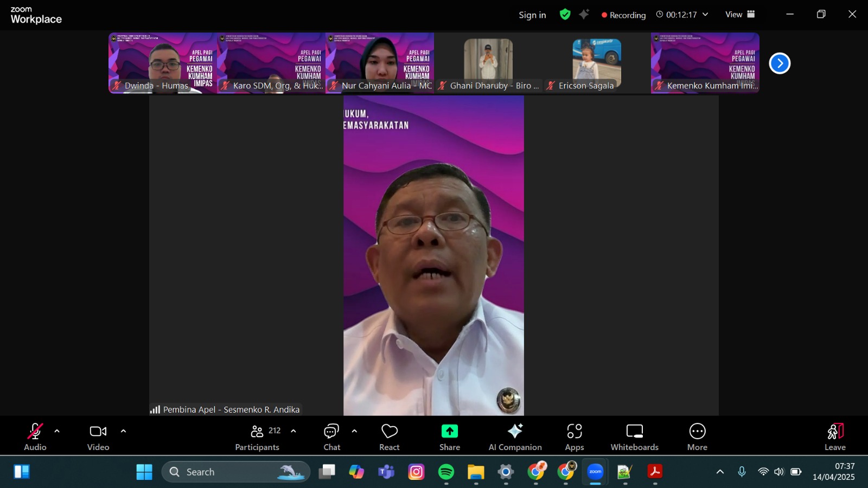This screenshot has height=488, width=868.
Task: Open Whiteboards
Action: [634, 436]
